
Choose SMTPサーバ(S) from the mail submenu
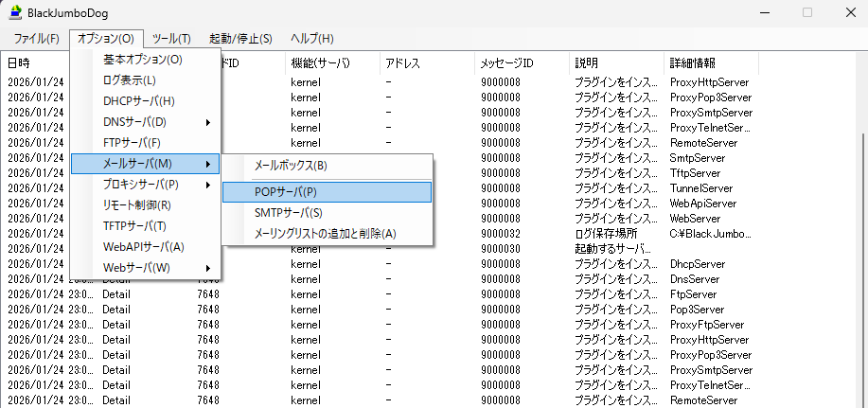pyautogui.click(x=289, y=213)
